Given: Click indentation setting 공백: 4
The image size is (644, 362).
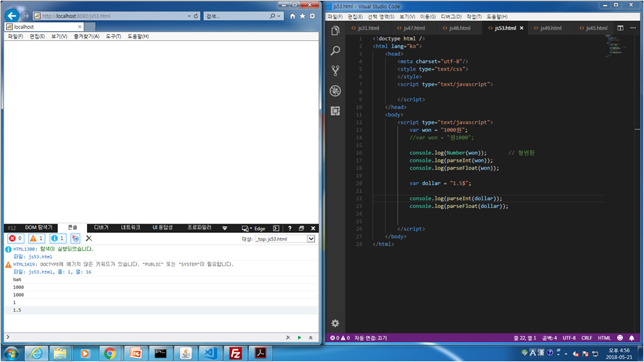Looking at the screenshot, I should point(549,338).
